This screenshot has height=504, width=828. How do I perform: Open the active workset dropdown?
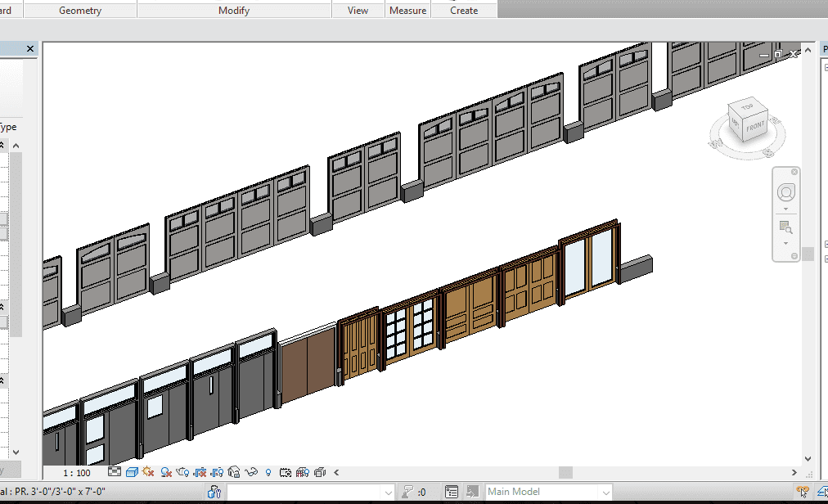(x=389, y=492)
